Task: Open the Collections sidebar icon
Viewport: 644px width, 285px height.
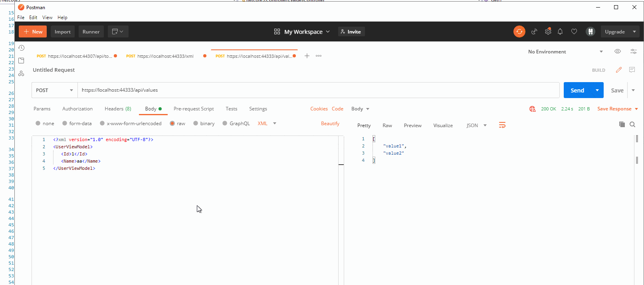Action: [22, 61]
